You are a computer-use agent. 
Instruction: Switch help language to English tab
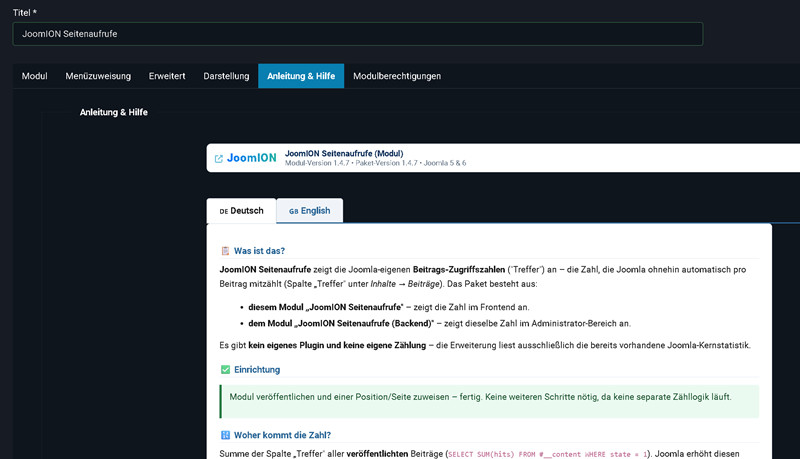pos(310,211)
